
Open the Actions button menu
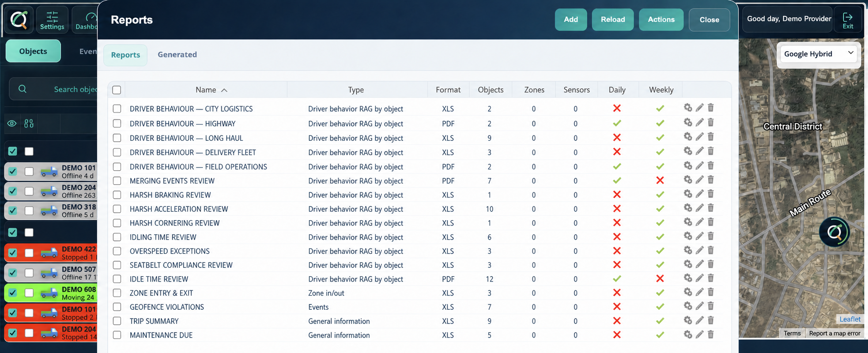661,19
